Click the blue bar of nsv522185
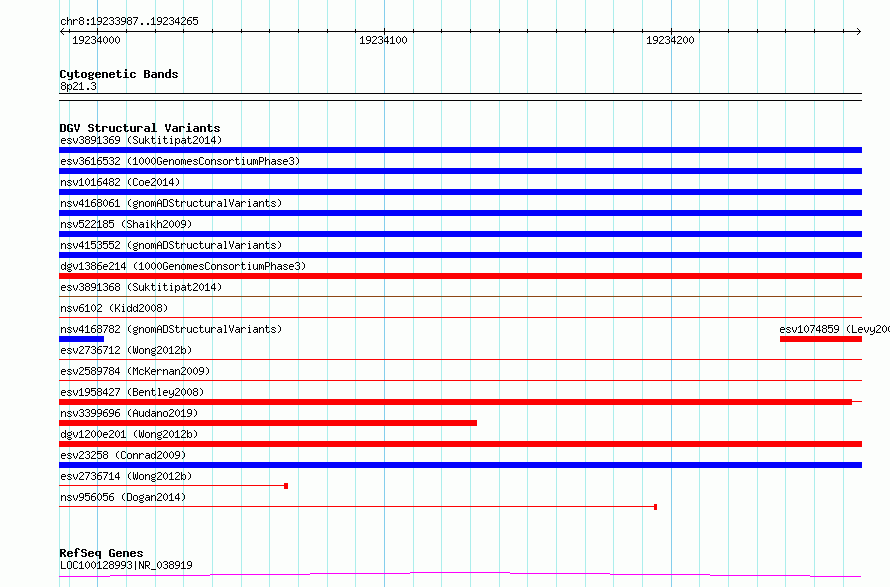The width and height of the screenshot is (890, 587). (460, 234)
